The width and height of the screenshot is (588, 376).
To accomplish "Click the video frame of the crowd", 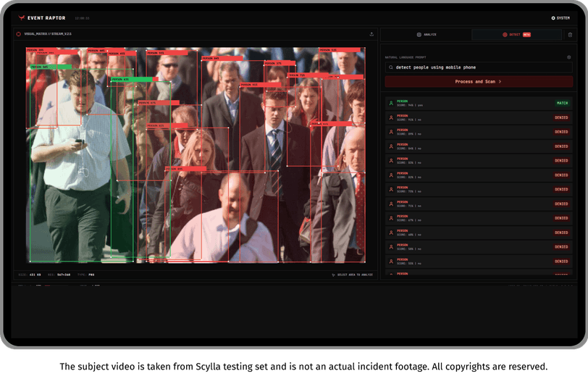I will 196,154.
